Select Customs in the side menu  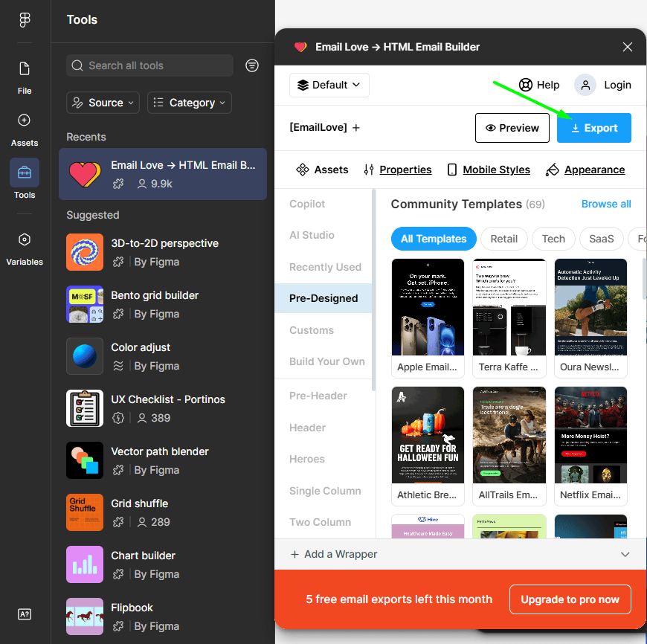click(x=312, y=330)
